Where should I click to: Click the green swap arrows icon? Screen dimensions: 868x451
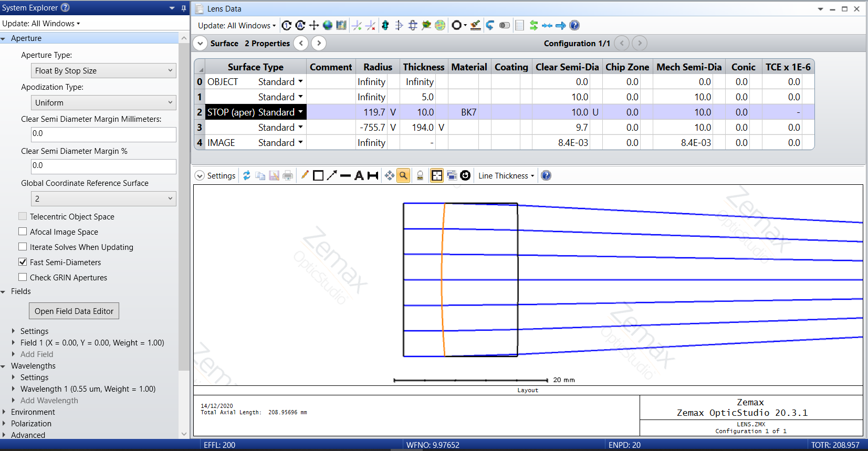click(534, 25)
